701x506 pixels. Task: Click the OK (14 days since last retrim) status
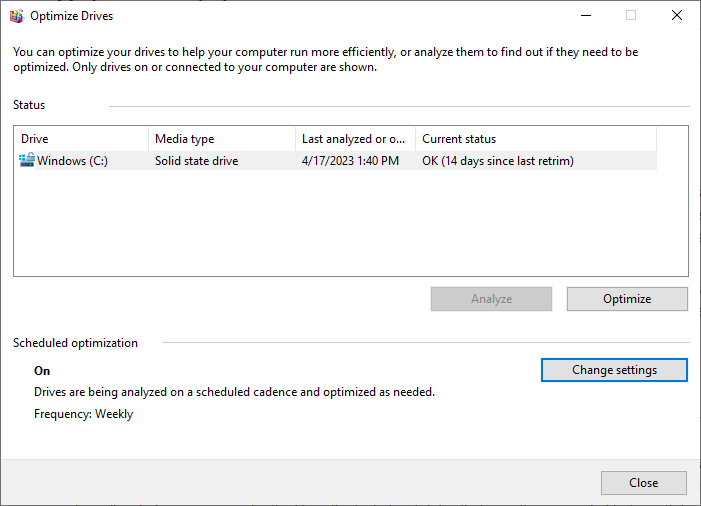[497, 160]
